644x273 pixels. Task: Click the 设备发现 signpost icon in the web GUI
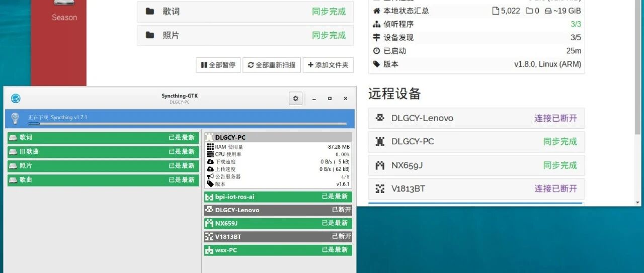(377, 37)
